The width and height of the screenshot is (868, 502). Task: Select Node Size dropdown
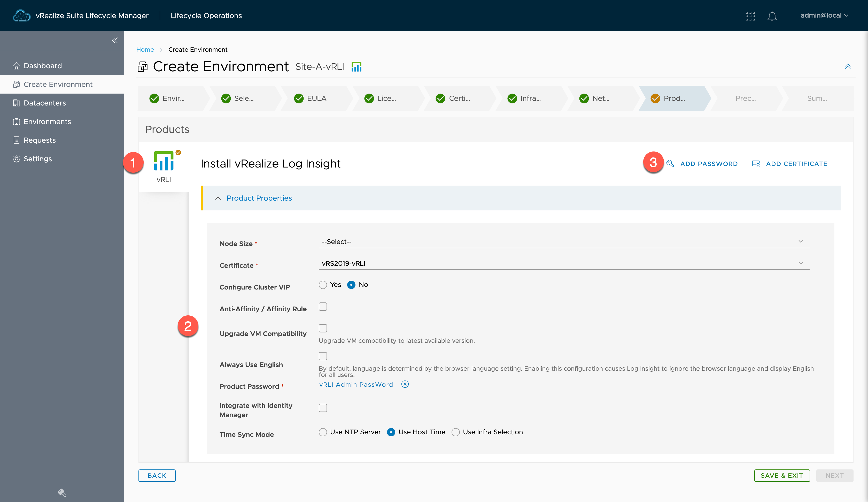561,241
